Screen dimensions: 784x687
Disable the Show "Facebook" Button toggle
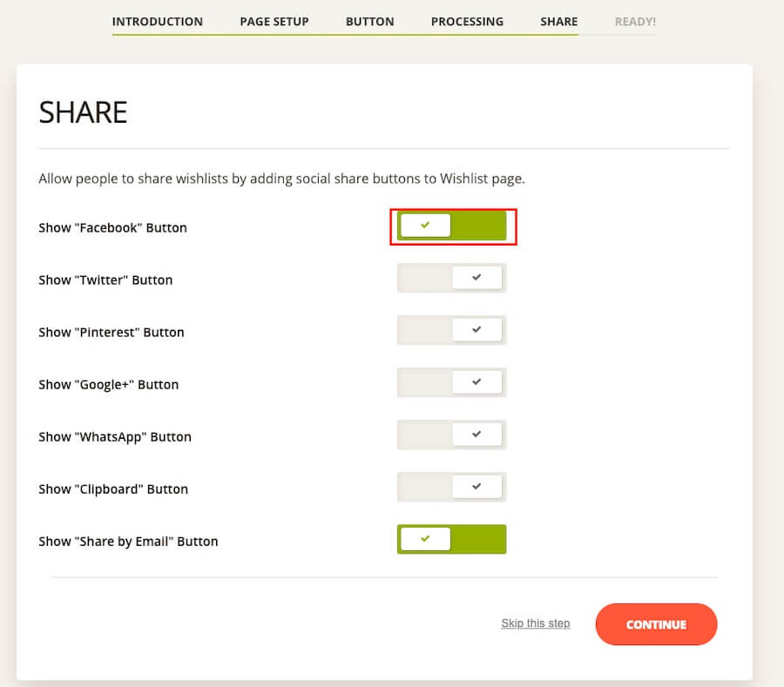451,226
